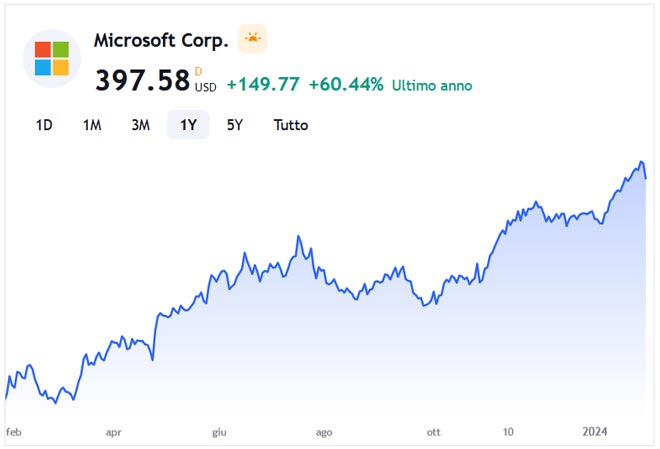
Task: Select the highlighted 1Y range tab
Action: pos(188,125)
